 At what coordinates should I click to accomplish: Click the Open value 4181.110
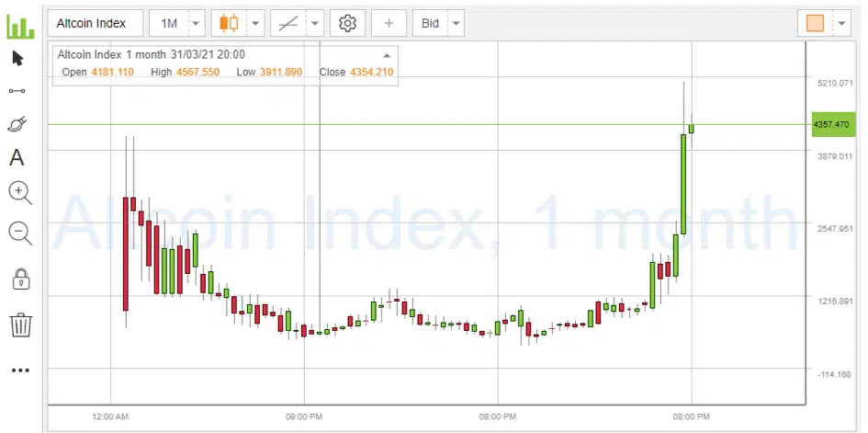point(112,72)
